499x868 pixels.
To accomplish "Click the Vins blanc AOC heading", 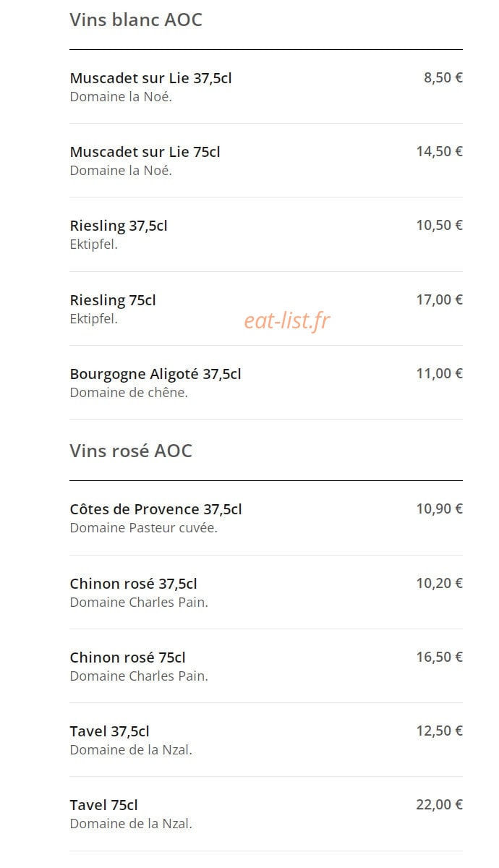I will (x=136, y=20).
